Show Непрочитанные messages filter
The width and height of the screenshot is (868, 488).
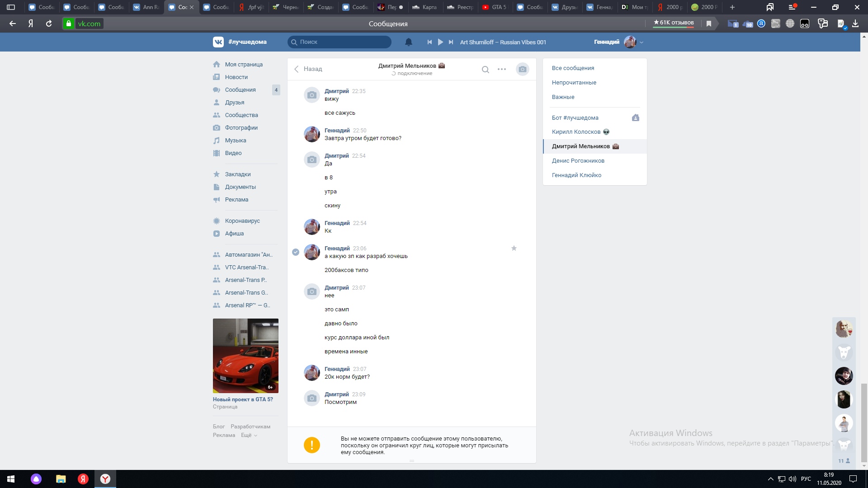click(574, 83)
